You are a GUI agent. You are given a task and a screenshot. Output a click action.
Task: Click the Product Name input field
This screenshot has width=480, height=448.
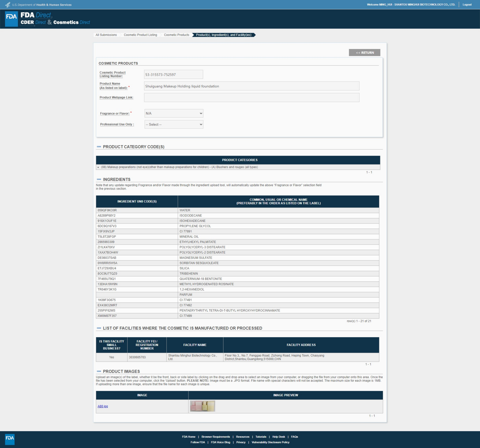pos(251,86)
